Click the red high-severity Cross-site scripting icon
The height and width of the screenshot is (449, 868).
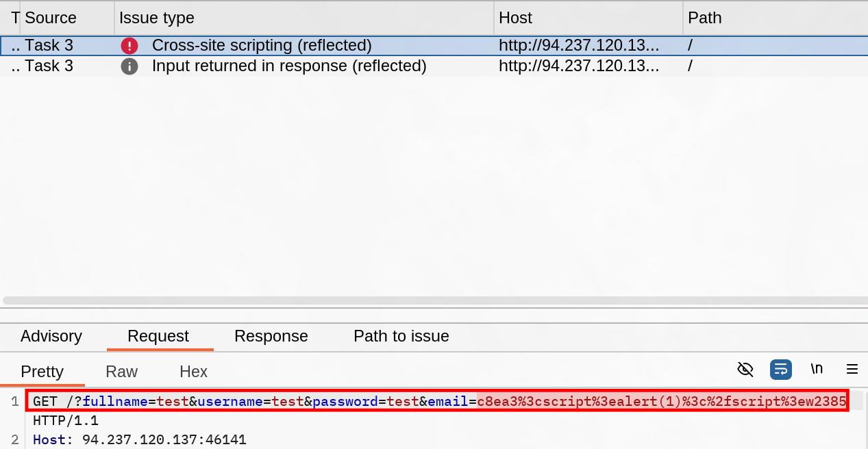pyautogui.click(x=129, y=46)
